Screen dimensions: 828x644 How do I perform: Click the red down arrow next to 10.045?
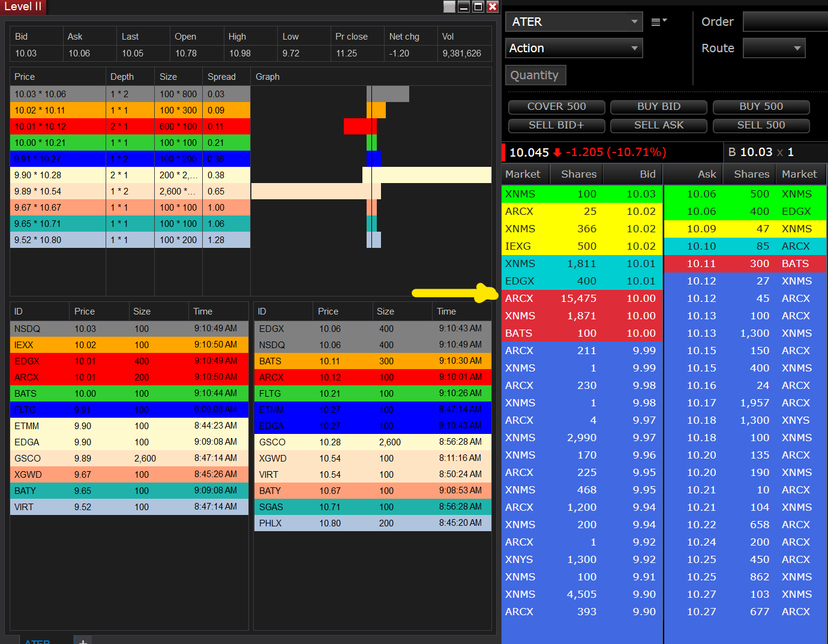(557, 152)
